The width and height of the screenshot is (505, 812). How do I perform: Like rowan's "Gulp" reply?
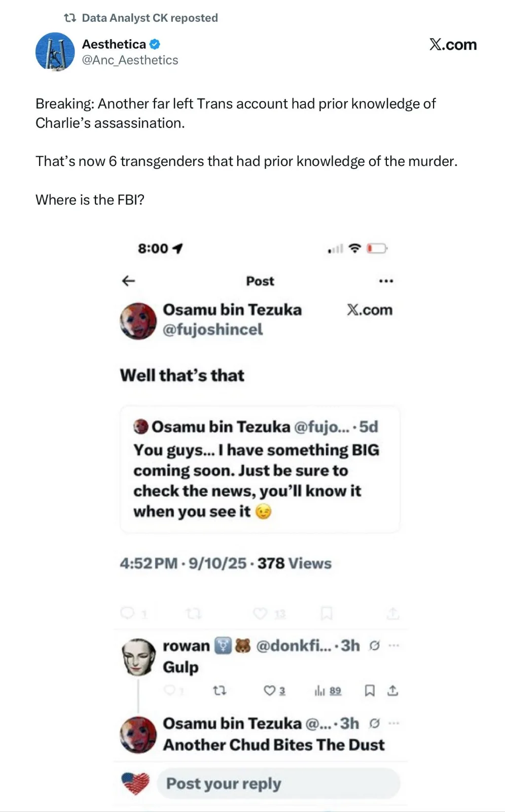click(270, 691)
